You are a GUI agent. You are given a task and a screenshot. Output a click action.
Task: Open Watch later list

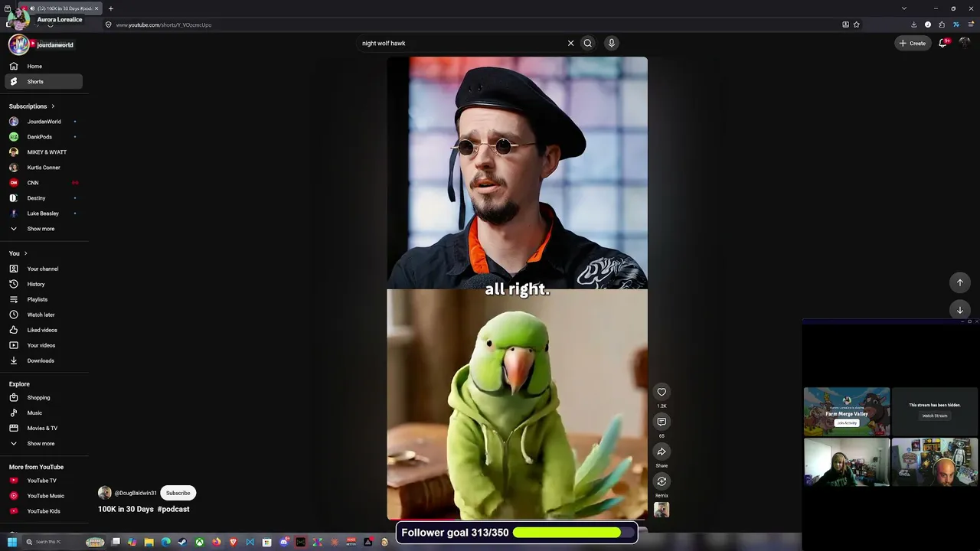coord(44,315)
